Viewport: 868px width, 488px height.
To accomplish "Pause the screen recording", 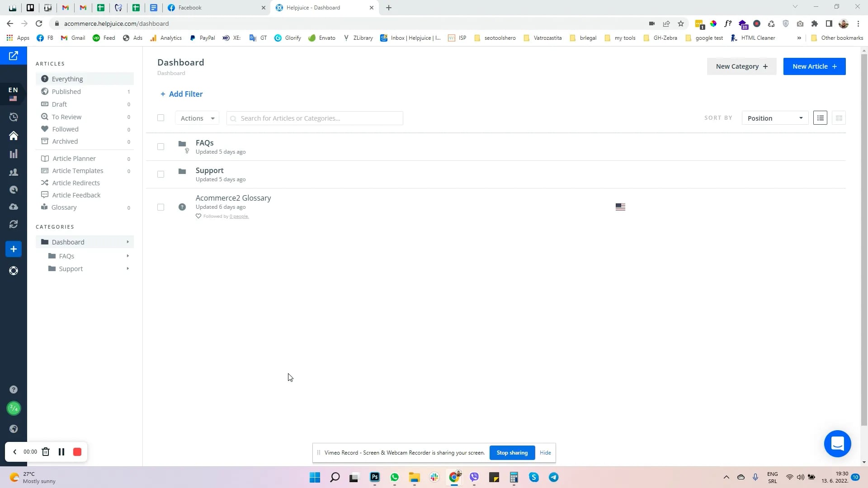I will [61, 452].
